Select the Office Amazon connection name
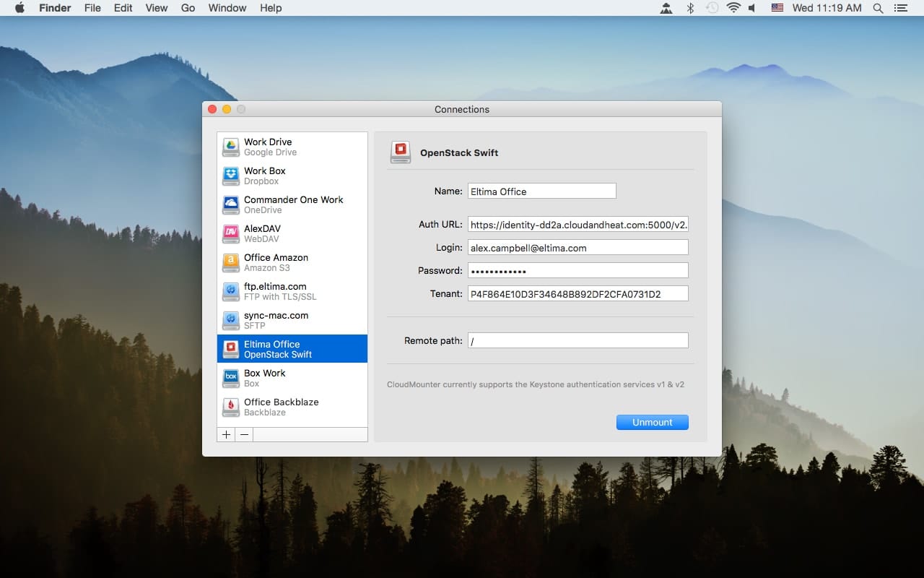924x578 pixels. coord(276,258)
